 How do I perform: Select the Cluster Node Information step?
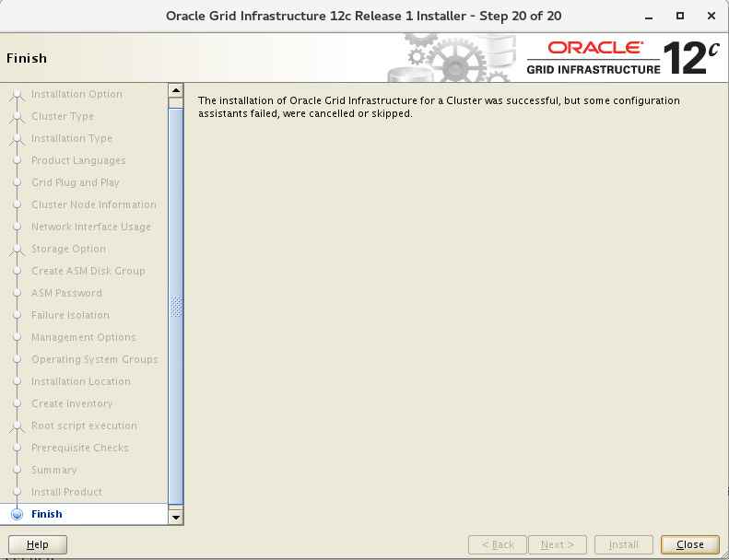pyautogui.click(x=94, y=204)
